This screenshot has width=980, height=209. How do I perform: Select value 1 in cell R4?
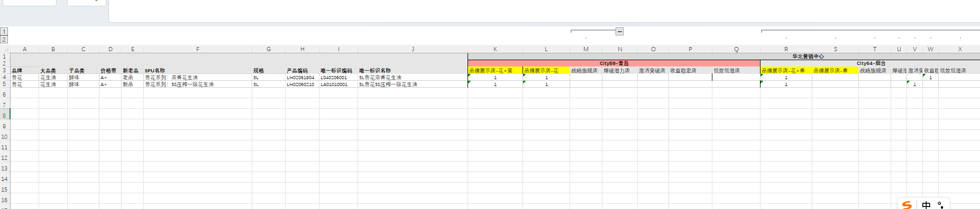click(786, 77)
